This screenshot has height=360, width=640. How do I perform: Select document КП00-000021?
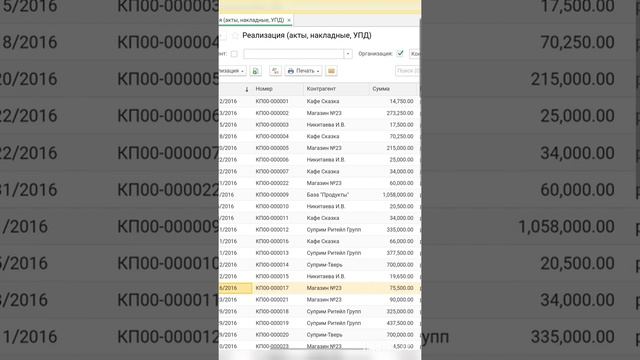coord(272,300)
